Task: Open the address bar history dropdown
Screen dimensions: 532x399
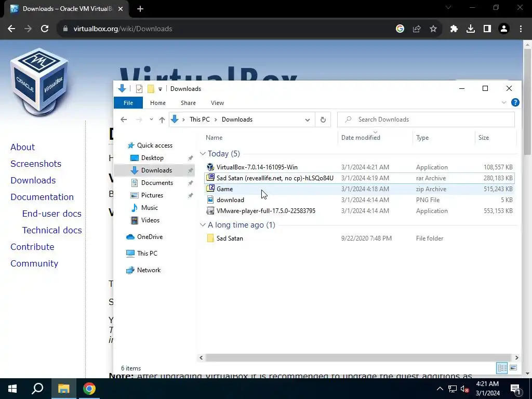Action: coord(308,119)
